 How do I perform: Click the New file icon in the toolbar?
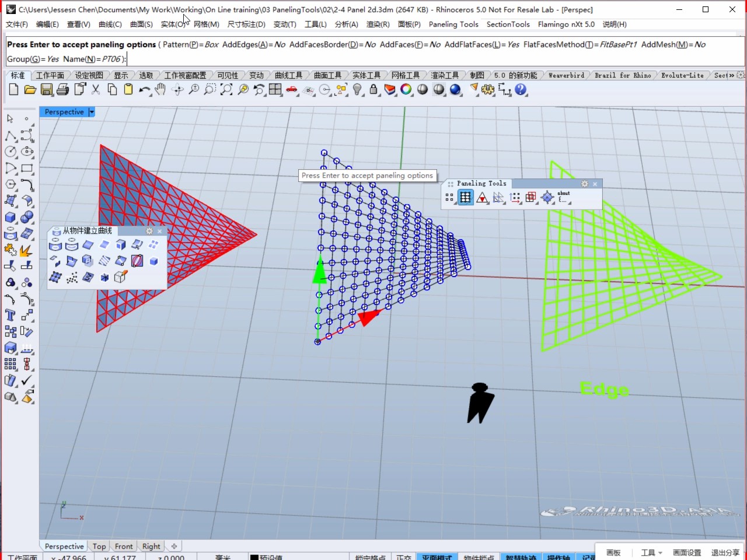coord(14,89)
